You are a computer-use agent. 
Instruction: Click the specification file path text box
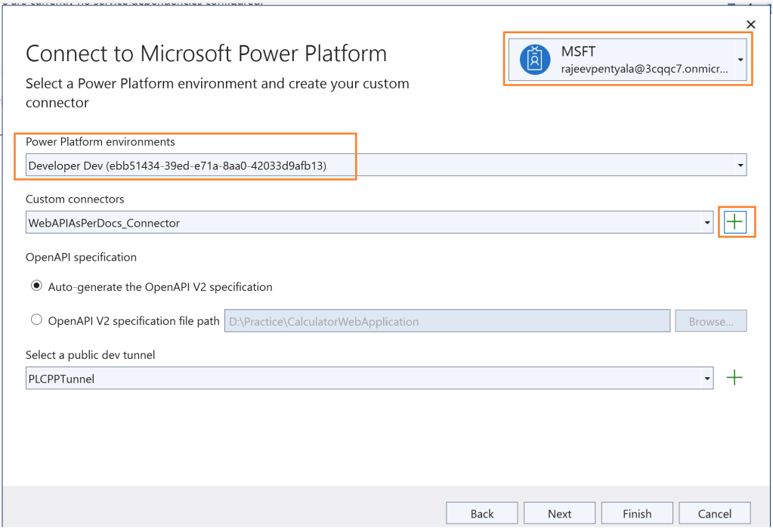(447, 321)
